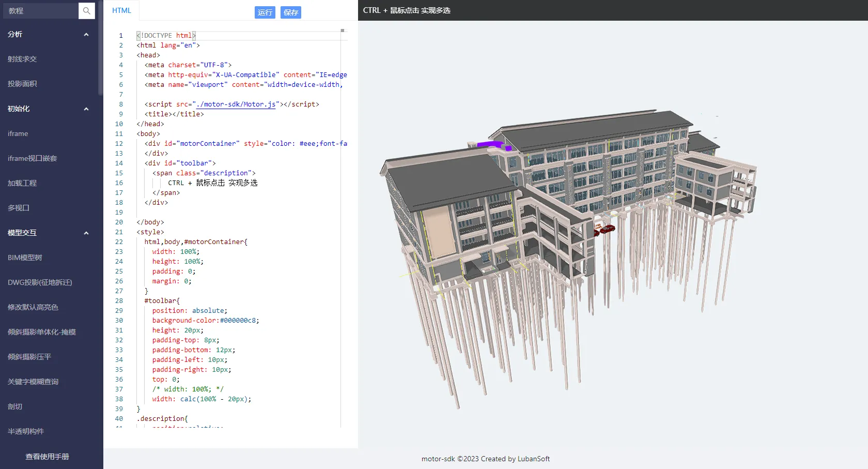Select DWG投影(征地拆迁) menu item
Image resolution: width=868 pixels, height=469 pixels.
pyautogui.click(x=40, y=282)
